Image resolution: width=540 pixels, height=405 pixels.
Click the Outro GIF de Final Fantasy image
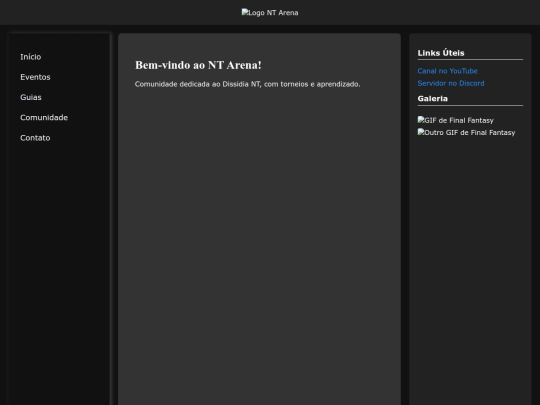tap(466, 132)
